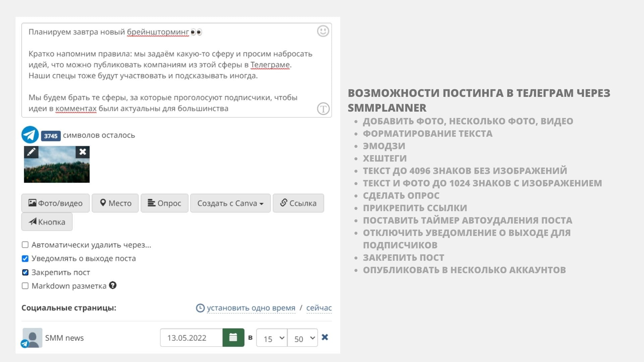Click the ПРИКРЕПИТЬ ССЫЛКИ bullet
The image size is (644, 362).
click(415, 208)
